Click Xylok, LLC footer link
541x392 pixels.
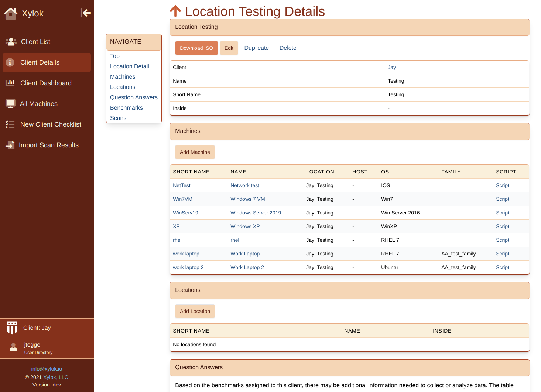(56, 377)
